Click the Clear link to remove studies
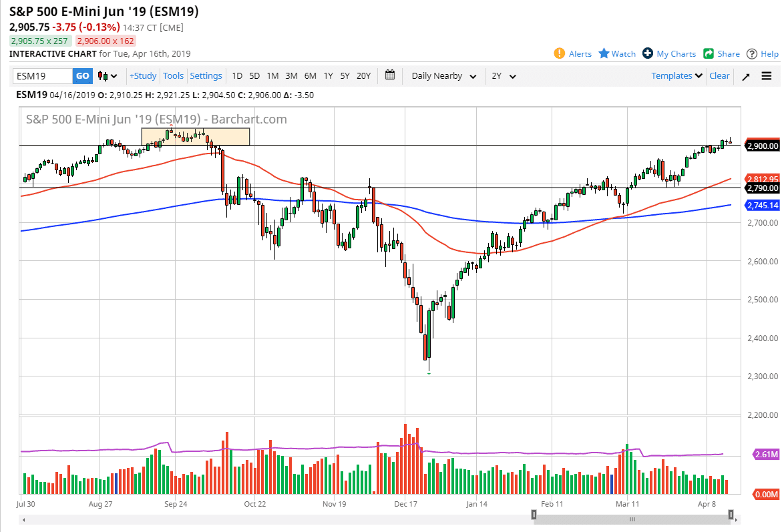784x532 pixels. click(x=719, y=75)
